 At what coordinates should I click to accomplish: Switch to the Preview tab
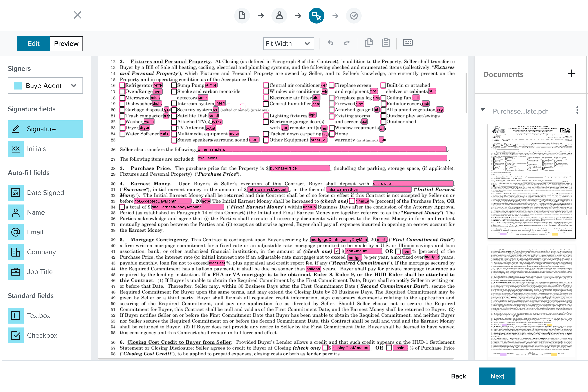(x=66, y=44)
